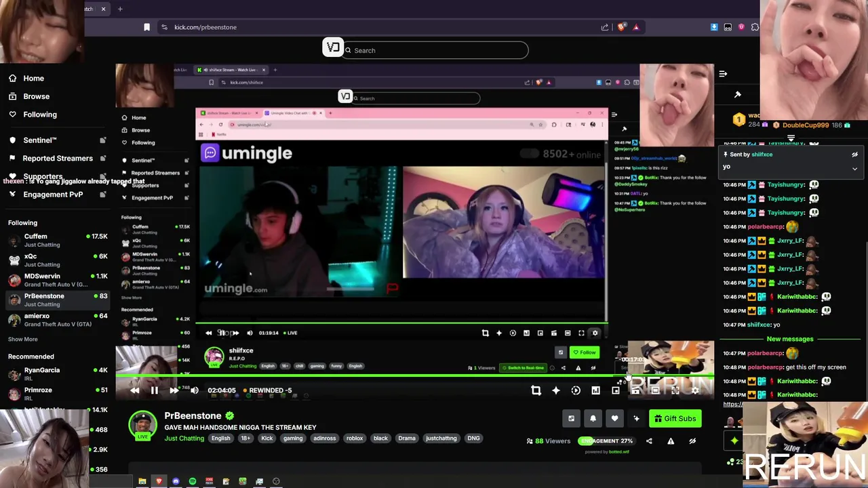The image size is (868, 488).
Task: Open MDSwervin channel in Following list
Action: (x=57, y=279)
